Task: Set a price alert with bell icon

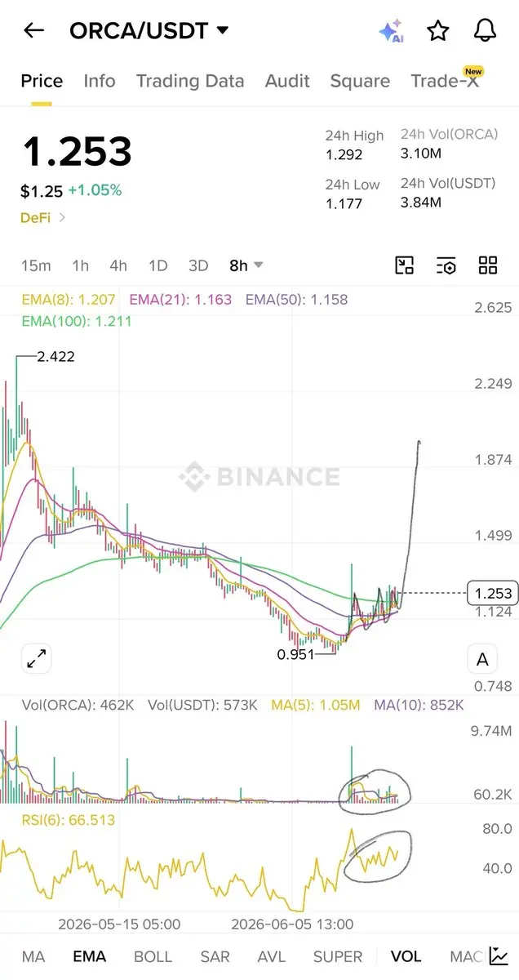Action: 485,31
